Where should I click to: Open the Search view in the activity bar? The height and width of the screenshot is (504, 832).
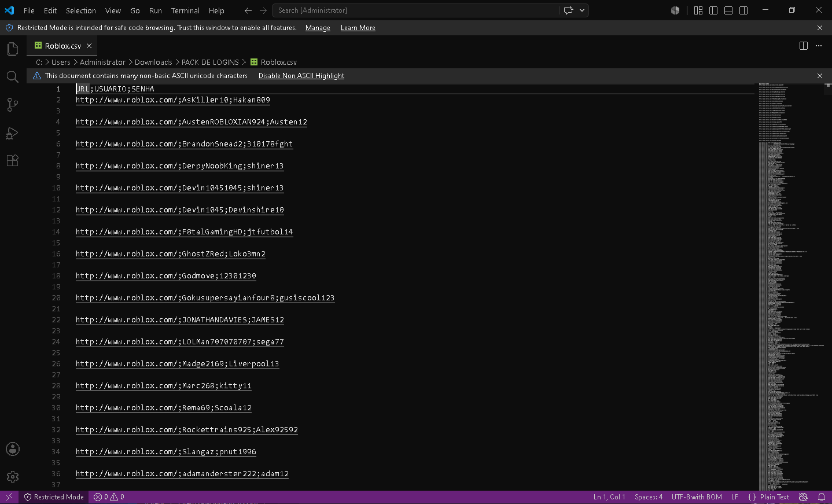click(12, 77)
